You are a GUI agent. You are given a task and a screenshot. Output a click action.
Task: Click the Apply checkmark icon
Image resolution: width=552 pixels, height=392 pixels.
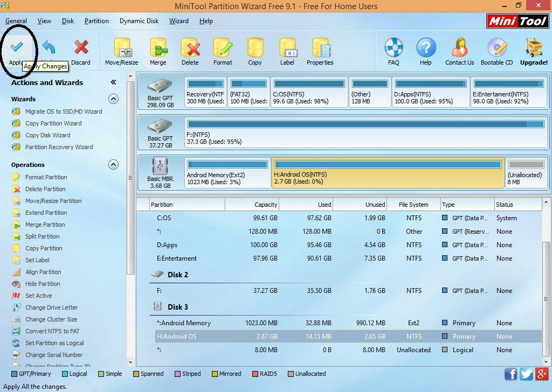[17, 47]
